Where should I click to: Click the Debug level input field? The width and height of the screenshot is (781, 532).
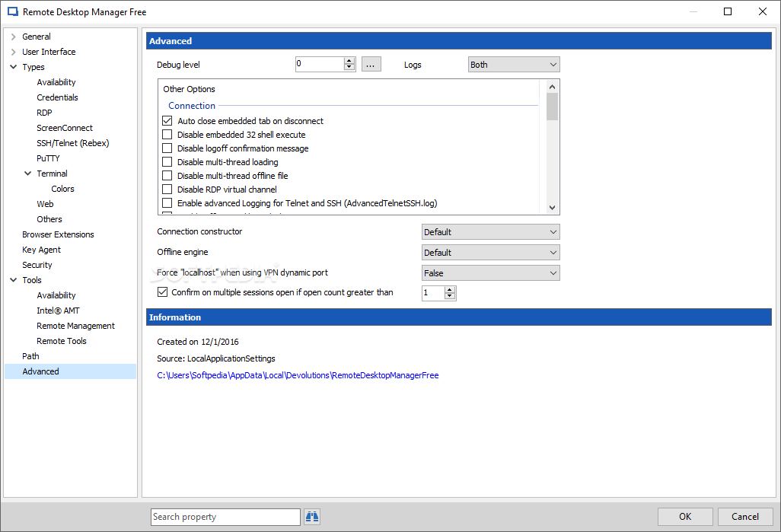pos(320,64)
